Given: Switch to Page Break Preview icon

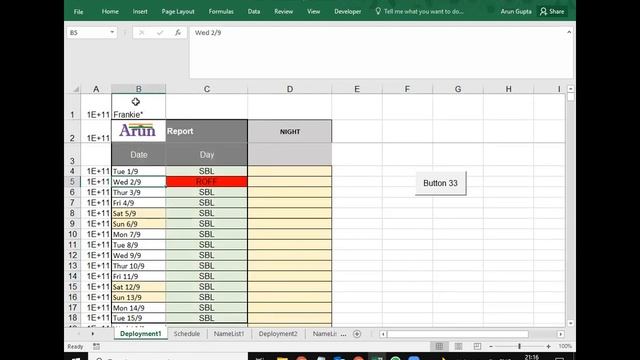Looking at the screenshot, I should click(477, 346).
